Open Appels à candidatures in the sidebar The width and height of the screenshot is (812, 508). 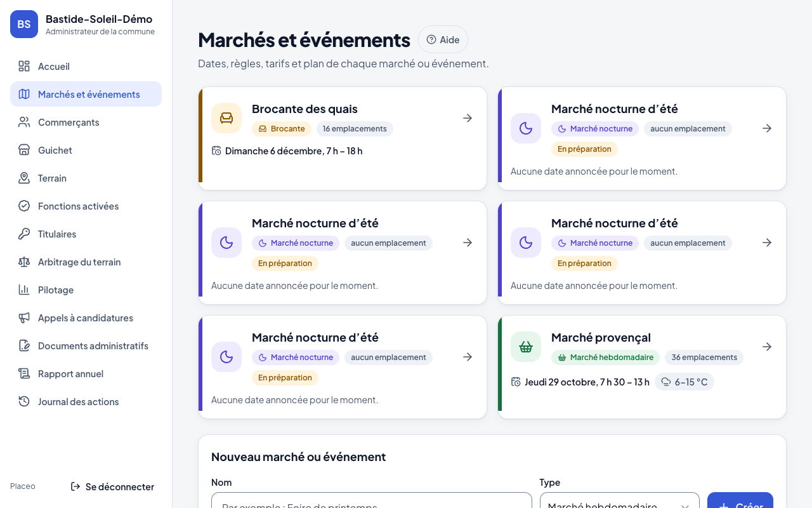(86, 317)
